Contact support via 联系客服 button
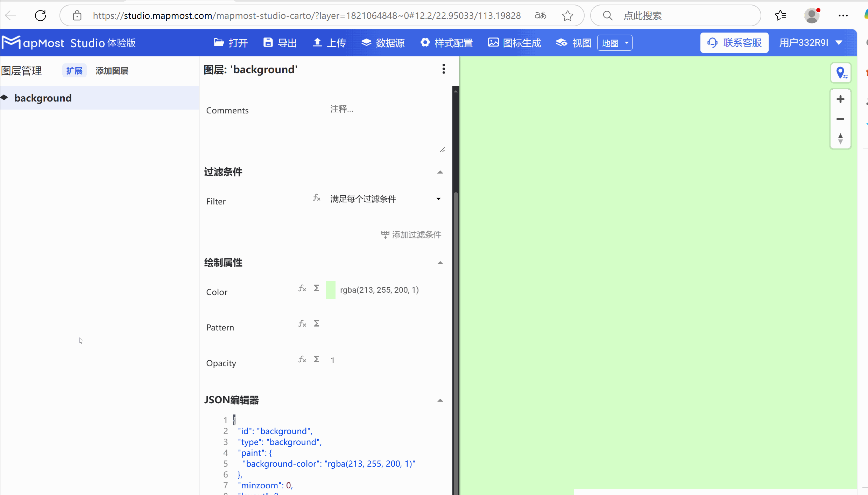868x495 pixels. (x=734, y=42)
